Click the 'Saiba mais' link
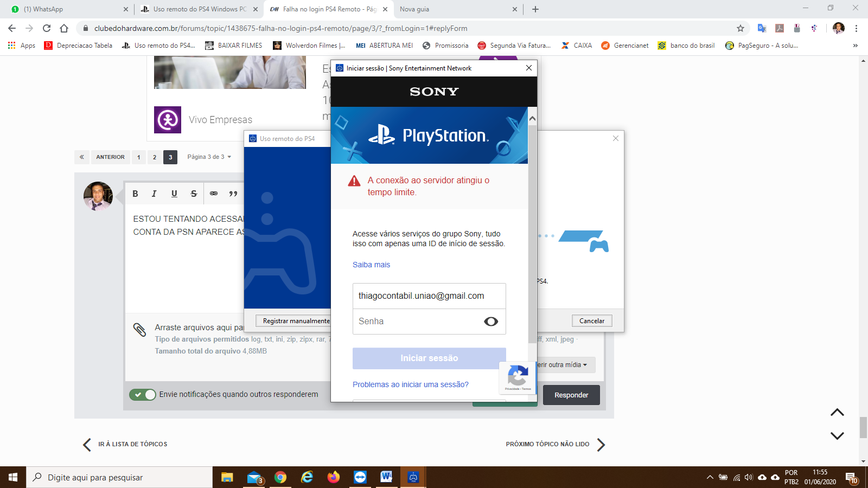The image size is (868, 488). click(371, 265)
